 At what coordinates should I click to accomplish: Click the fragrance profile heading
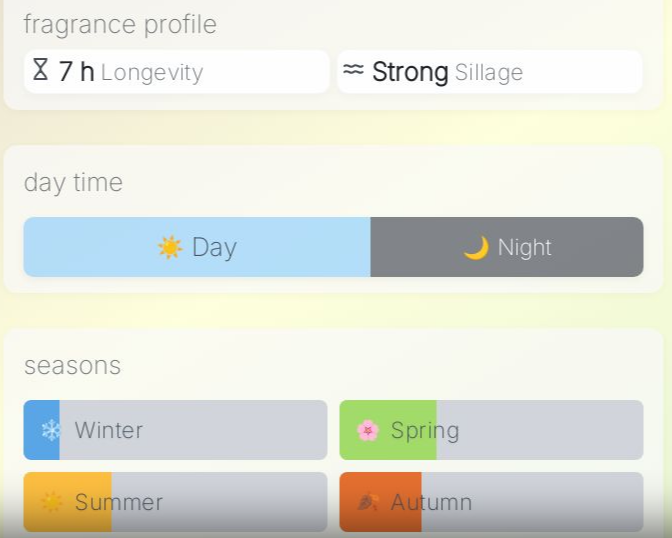coord(120,24)
